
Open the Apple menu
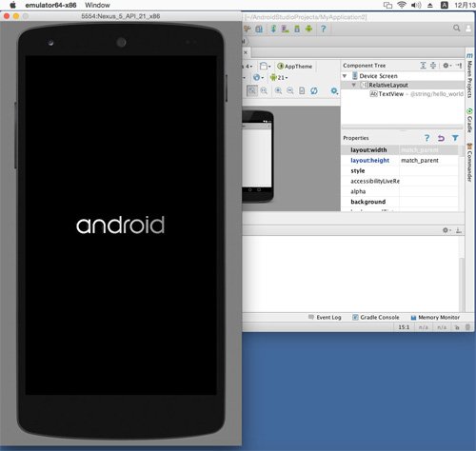[x=12, y=5]
